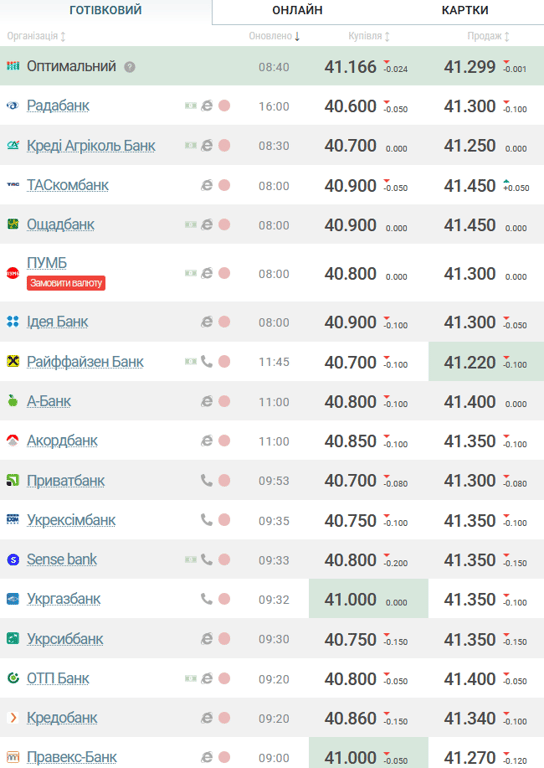Click the red circle in ТАСкомбанк row
Screen dimensions: 544x768
(x=224, y=185)
